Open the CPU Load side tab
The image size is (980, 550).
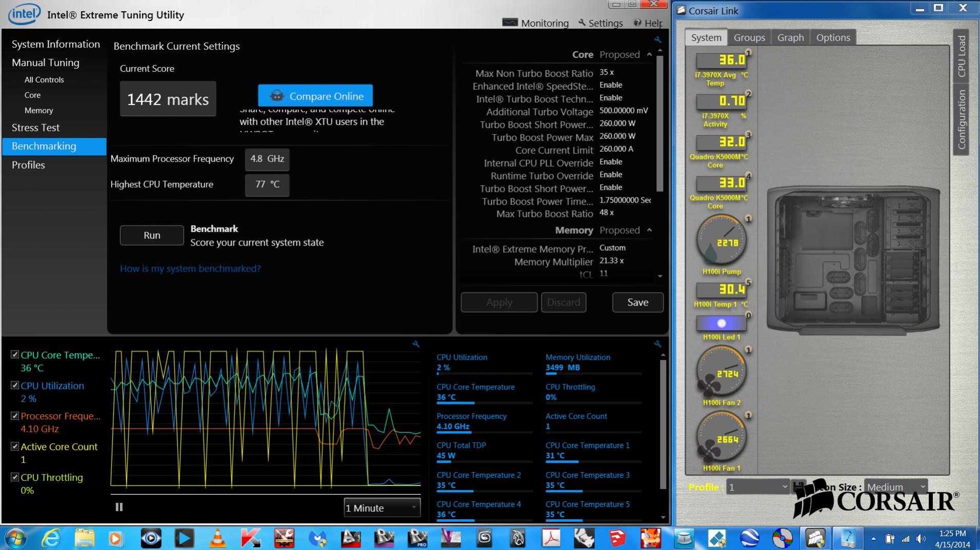(961, 56)
